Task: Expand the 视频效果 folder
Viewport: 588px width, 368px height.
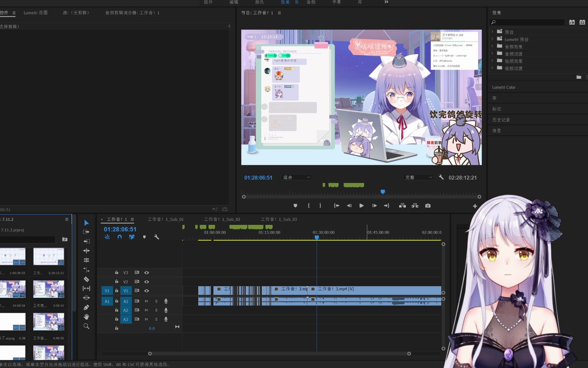Action: click(x=492, y=61)
